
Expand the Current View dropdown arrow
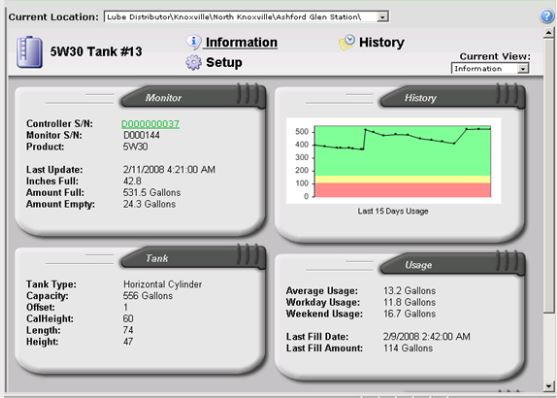(523, 69)
